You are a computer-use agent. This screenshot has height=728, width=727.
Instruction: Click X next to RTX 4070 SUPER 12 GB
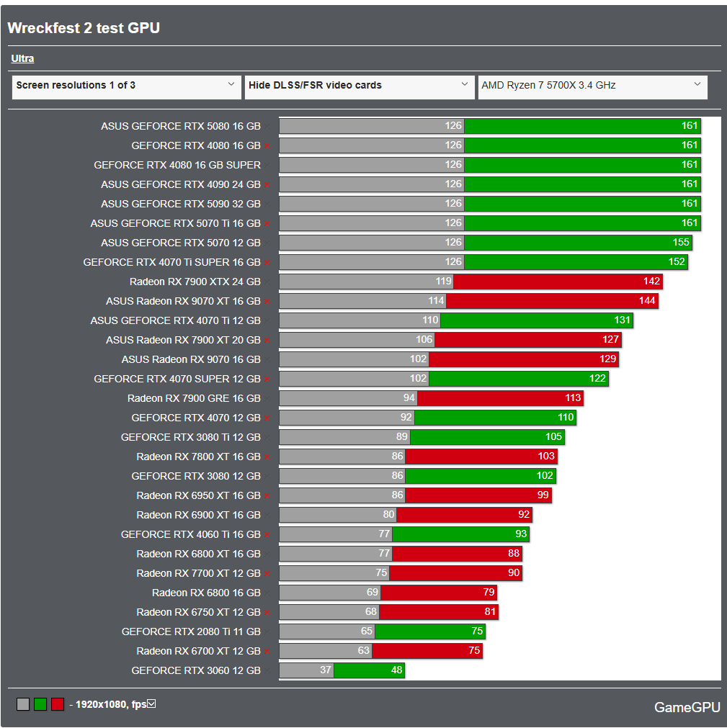pos(267,379)
